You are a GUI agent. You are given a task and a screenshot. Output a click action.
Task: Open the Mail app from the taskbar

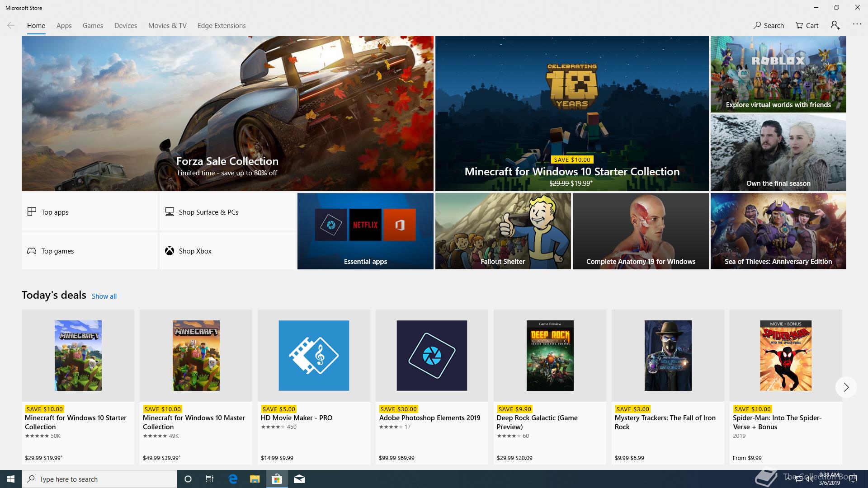pyautogui.click(x=299, y=479)
